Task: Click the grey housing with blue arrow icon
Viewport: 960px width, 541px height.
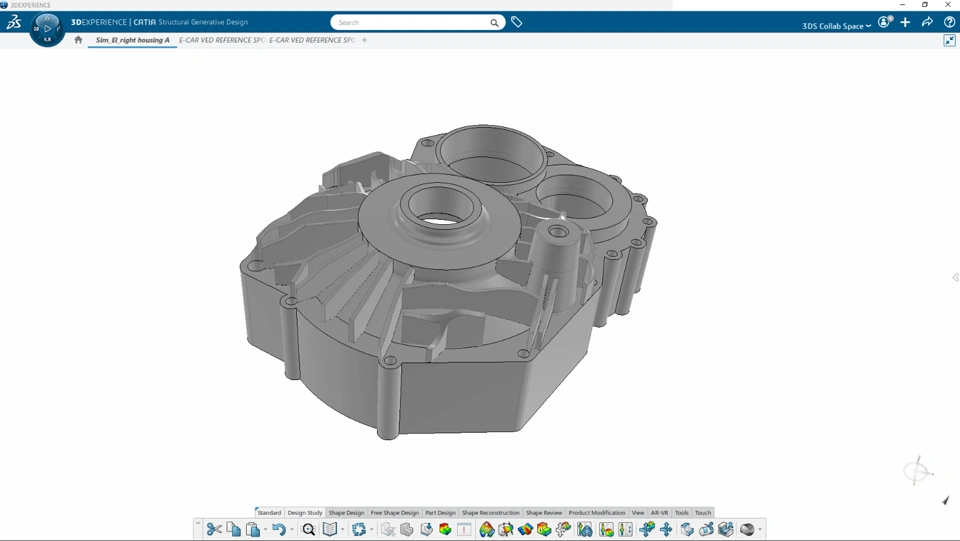Action: coord(726,529)
